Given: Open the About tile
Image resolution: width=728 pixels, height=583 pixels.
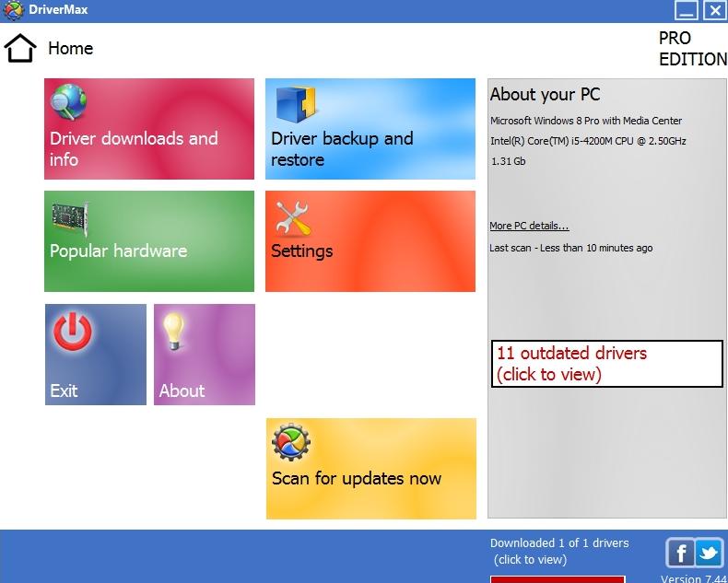Looking at the screenshot, I should point(205,355).
